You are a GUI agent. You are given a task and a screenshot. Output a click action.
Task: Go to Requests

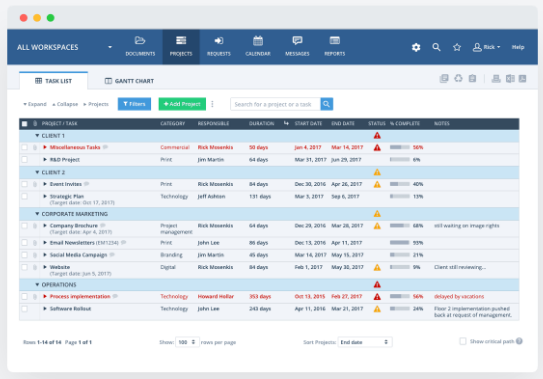(x=219, y=46)
